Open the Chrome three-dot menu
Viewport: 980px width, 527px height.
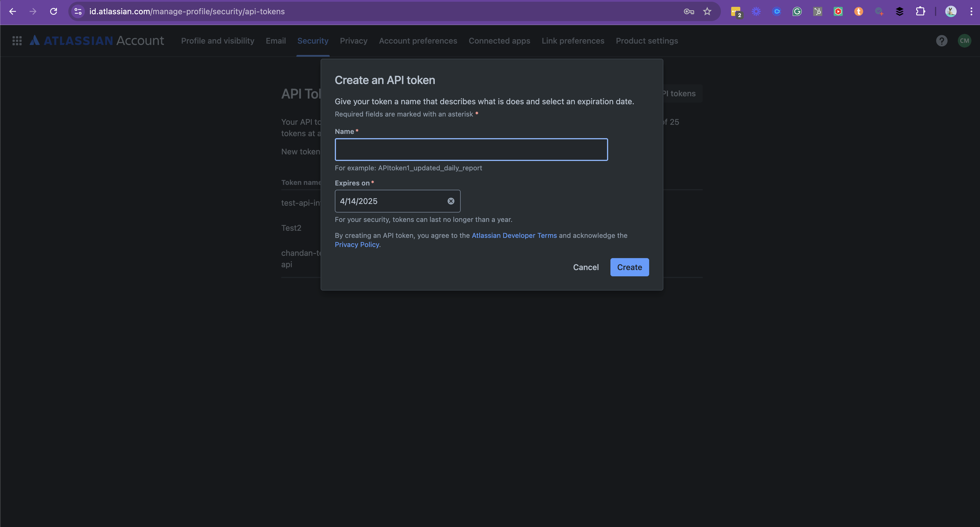(971, 11)
